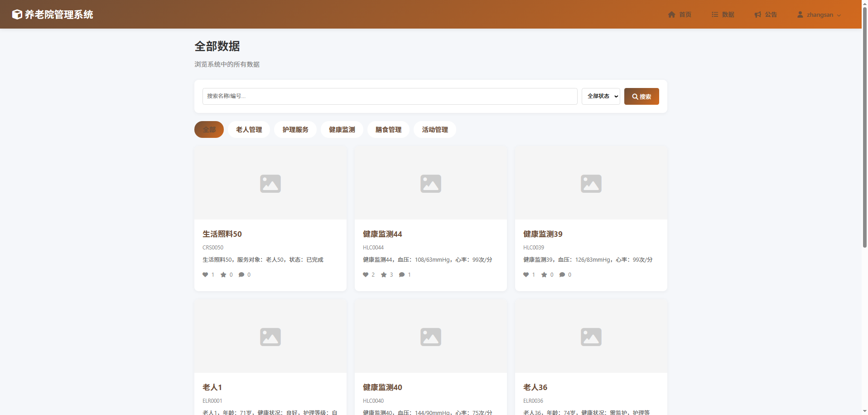Click the code CRS0050
868x415 pixels.
click(213, 248)
